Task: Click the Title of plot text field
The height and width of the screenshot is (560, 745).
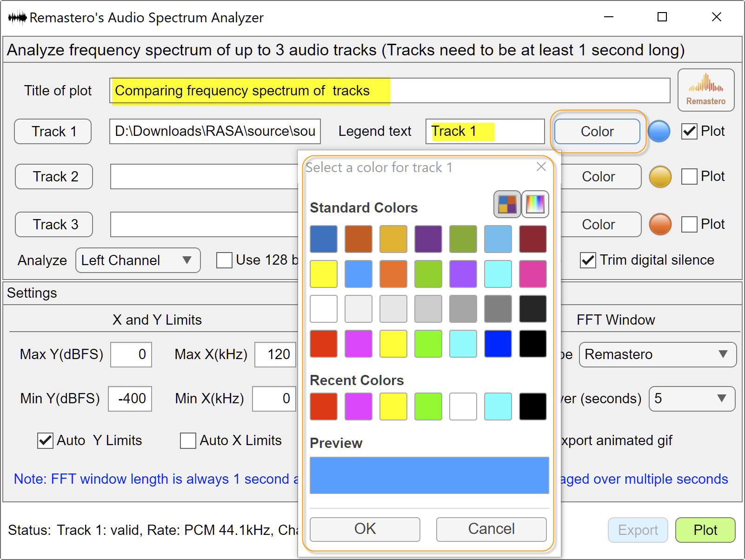Action: (x=390, y=91)
